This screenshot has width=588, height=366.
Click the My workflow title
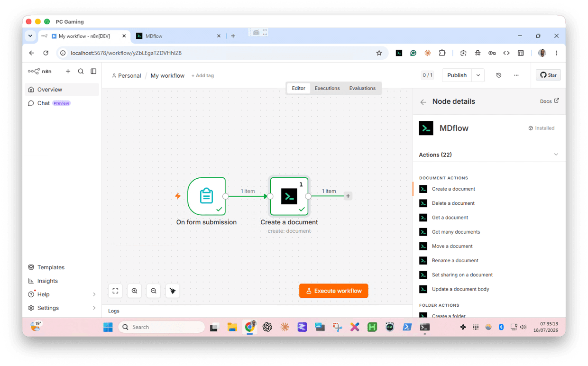coord(167,76)
